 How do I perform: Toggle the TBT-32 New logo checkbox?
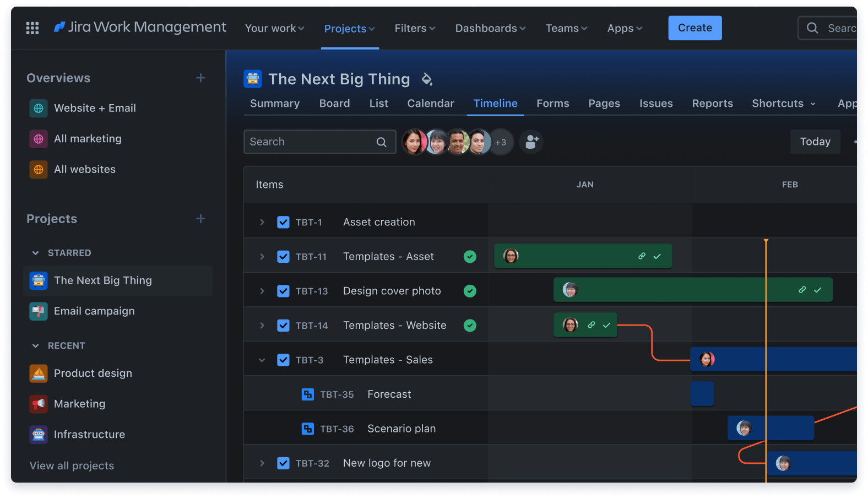pos(283,463)
